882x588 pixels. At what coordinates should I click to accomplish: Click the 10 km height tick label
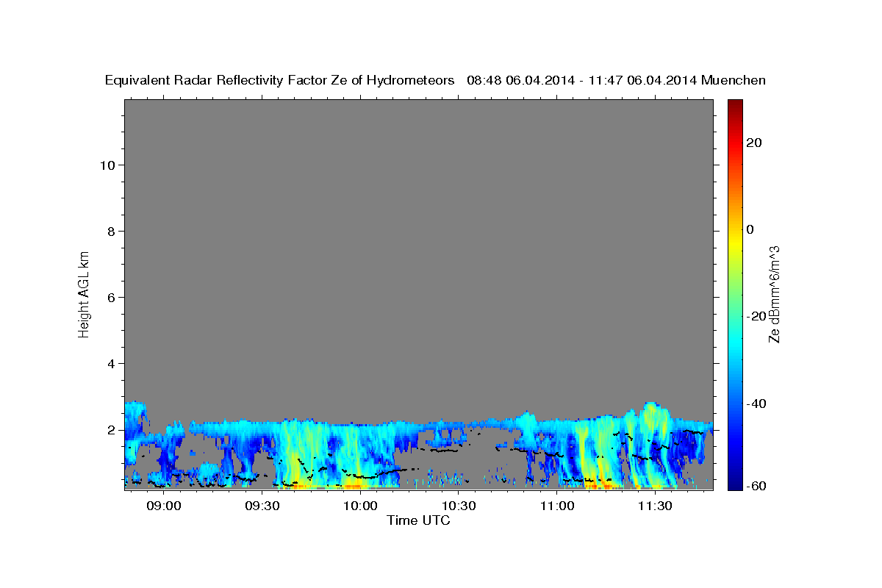tap(107, 165)
